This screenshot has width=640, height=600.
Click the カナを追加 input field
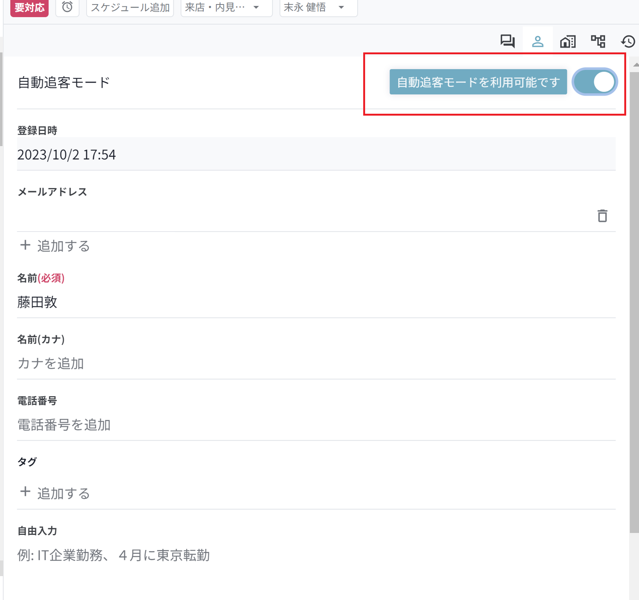tap(316, 364)
